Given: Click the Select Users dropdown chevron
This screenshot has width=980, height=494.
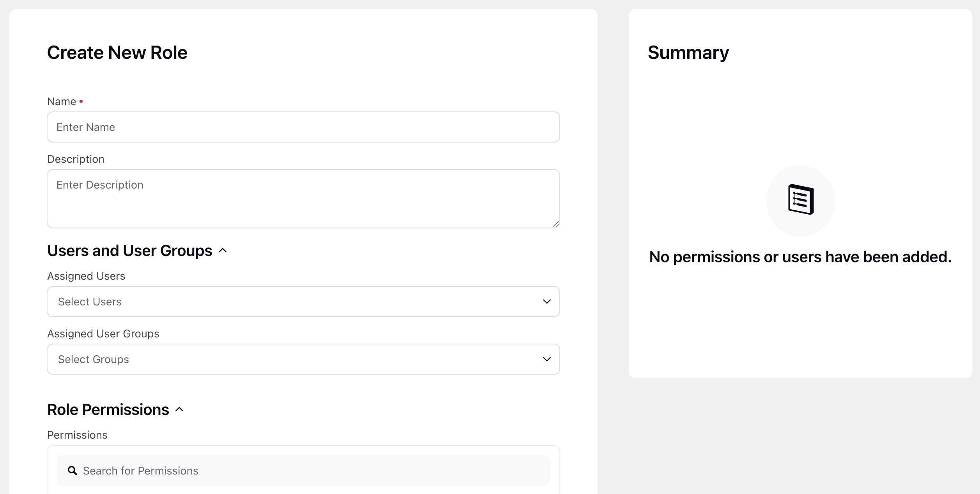Looking at the screenshot, I should pos(547,302).
